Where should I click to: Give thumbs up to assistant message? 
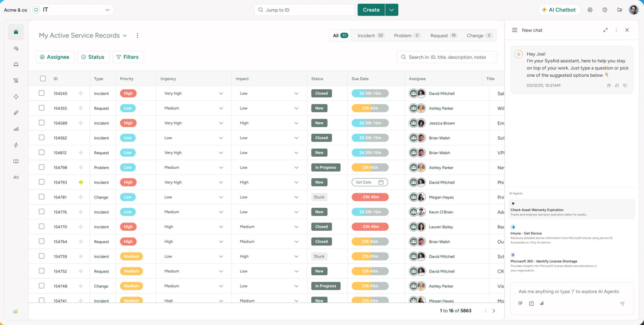click(617, 86)
